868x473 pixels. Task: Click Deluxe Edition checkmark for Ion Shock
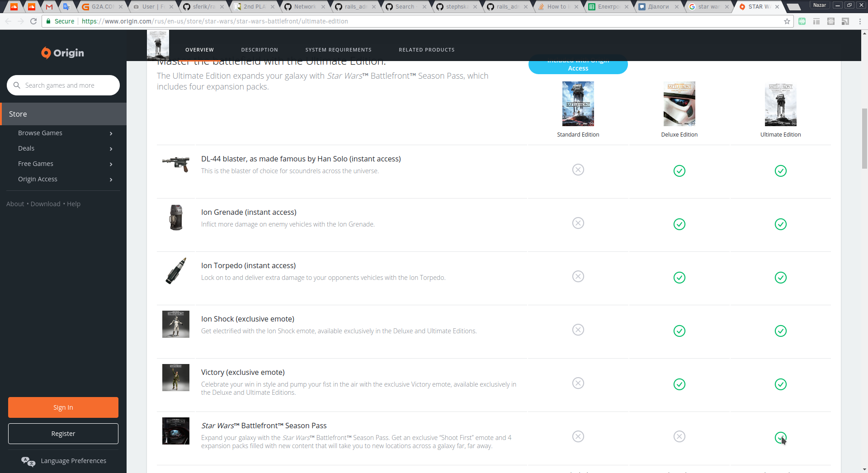pos(679,331)
